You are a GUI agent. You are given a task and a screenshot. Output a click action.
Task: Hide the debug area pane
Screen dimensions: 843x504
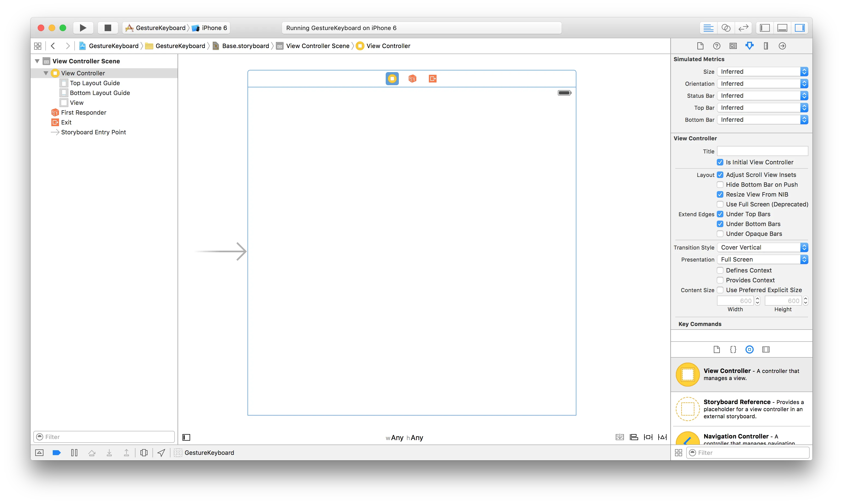782,28
